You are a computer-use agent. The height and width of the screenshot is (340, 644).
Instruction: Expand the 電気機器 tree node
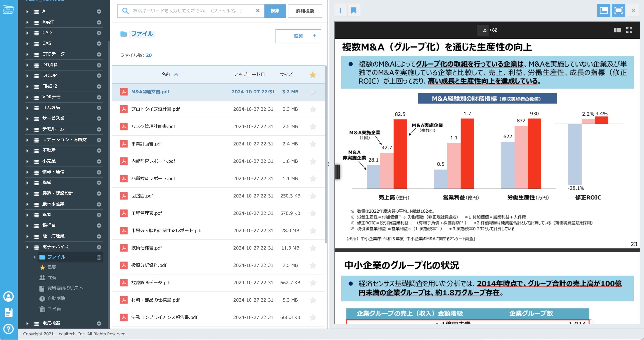point(27,323)
